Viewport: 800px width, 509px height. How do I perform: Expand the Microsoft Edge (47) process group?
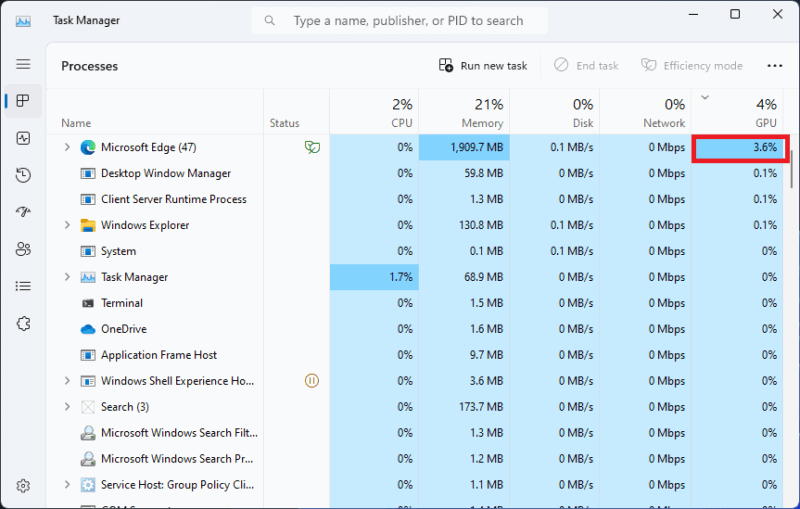coord(67,147)
